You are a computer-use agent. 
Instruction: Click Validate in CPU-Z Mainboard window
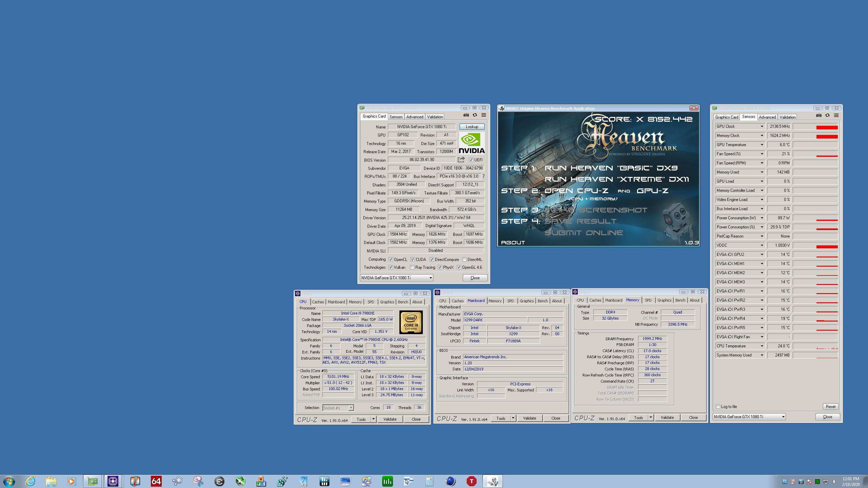click(530, 418)
